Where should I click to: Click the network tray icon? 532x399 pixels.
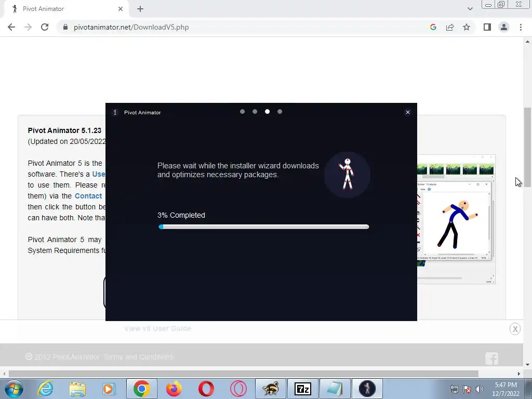coord(454,389)
